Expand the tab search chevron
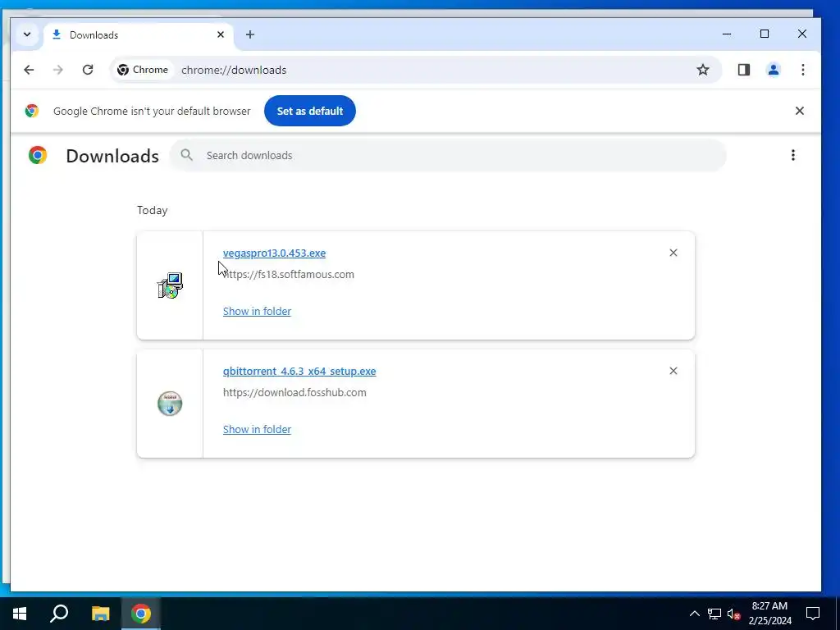This screenshot has width=840, height=630. tap(27, 34)
